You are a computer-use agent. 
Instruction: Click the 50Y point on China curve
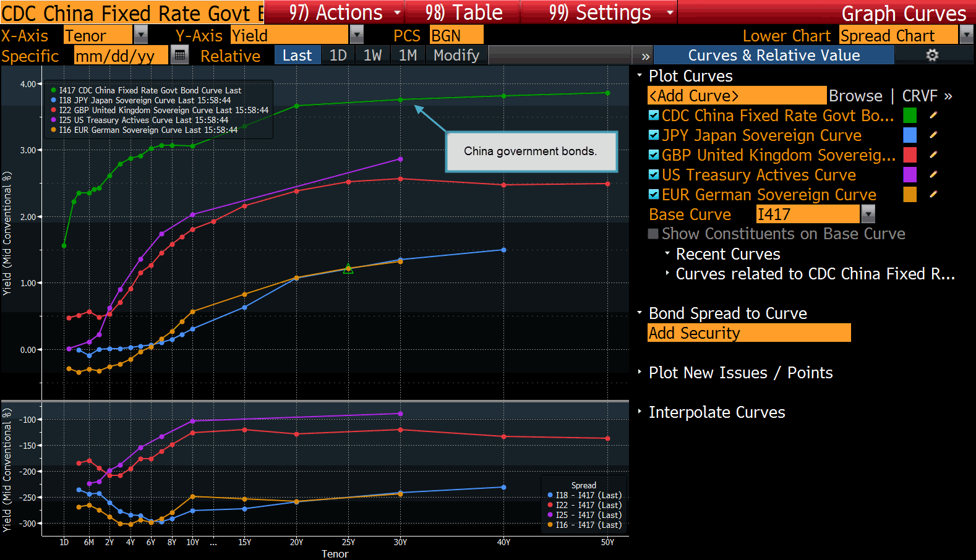[607, 93]
